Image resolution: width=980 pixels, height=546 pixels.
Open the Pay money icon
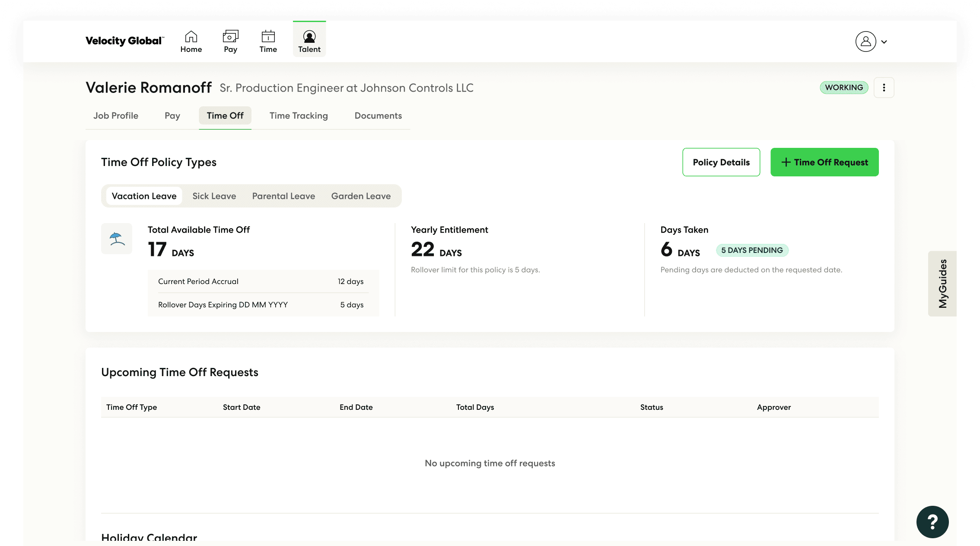[x=230, y=36]
